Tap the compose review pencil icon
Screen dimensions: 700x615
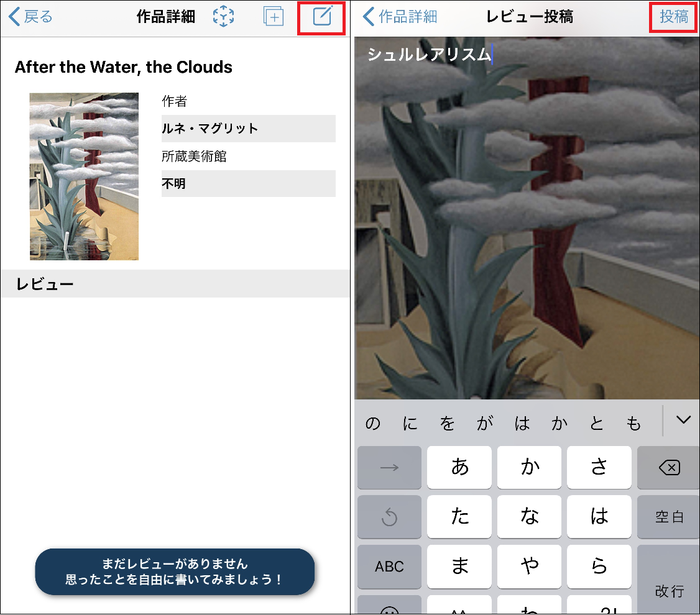click(322, 17)
